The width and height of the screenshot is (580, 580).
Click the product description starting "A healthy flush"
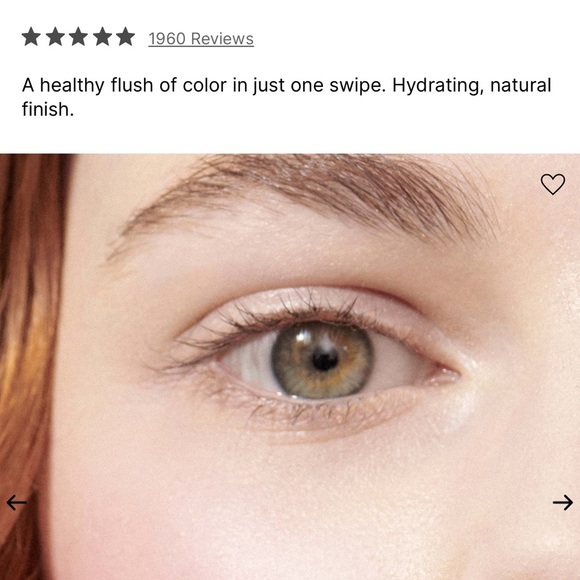[286, 97]
